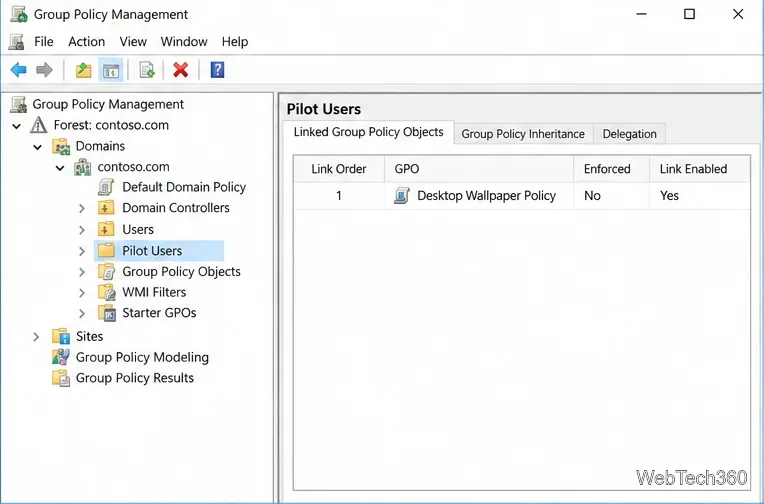Image resolution: width=764 pixels, height=504 pixels.
Task: Click the Group Policy Management root node icon
Action: coord(19,104)
